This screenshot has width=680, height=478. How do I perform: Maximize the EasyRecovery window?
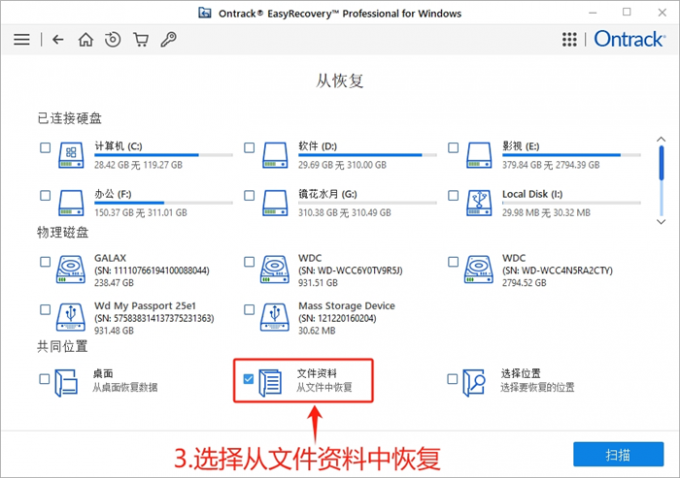pos(627,12)
